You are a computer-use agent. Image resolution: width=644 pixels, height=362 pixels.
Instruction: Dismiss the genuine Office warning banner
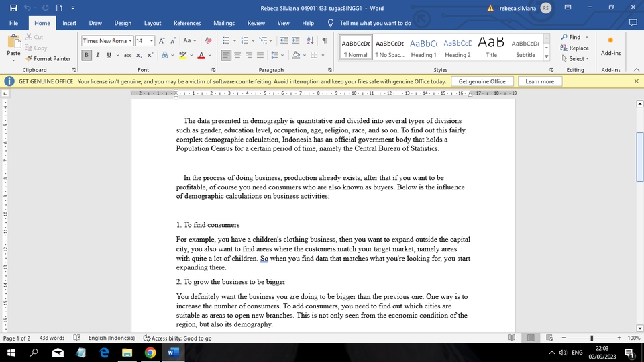pos(636,81)
